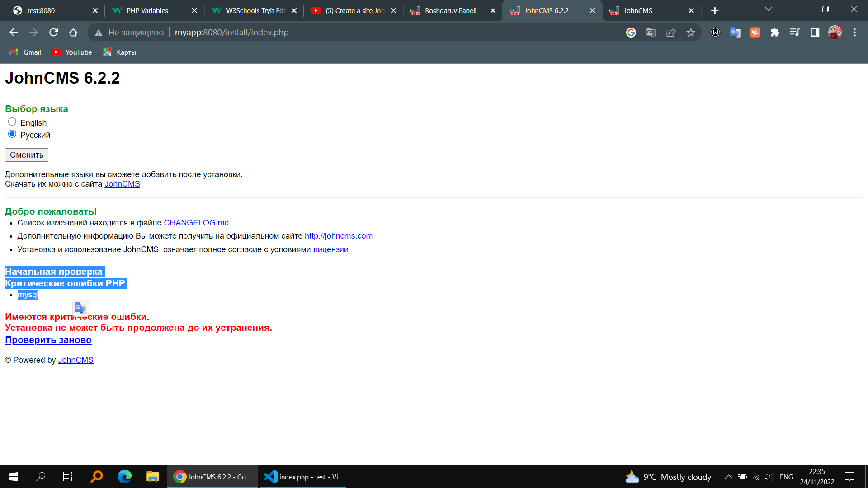The height and width of the screenshot is (488, 868).
Task: Open the Chrome three-dot menu
Action: [x=854, y=32]
